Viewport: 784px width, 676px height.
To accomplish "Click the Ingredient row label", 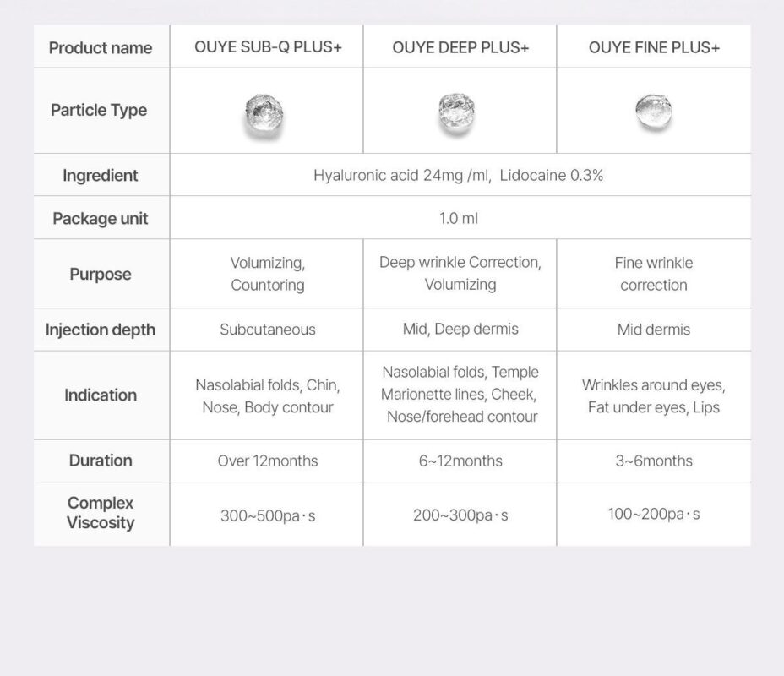I will [x=100, y=175].
